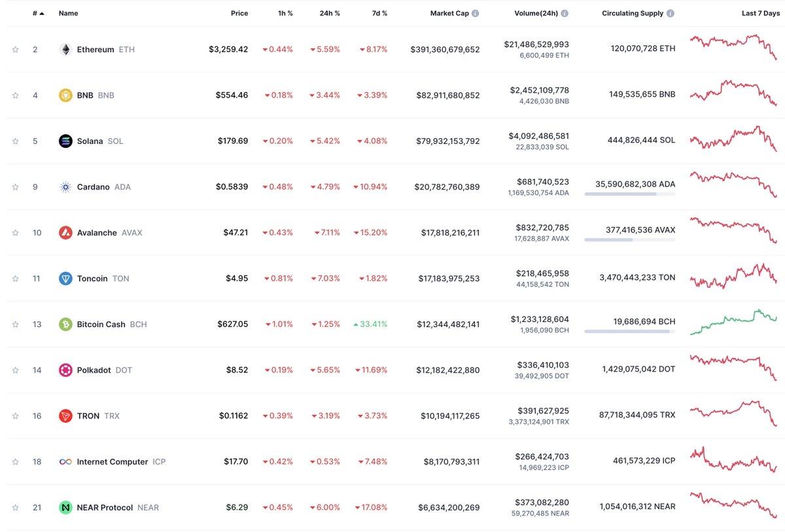Screen dimensions: 785x532
Task: Star Solana to add to watchlist
Action: pyautogui.click(x=15, y=141)
